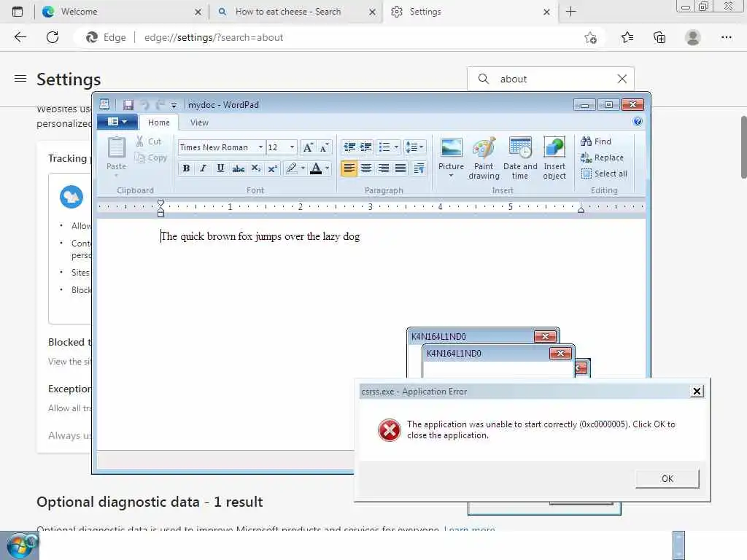Open Edge Settings and more menu
747x560 pixels.
726,37
